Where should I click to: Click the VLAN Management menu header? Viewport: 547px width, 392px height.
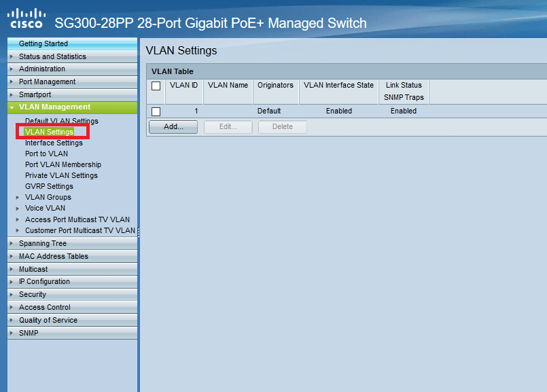pos(72,107)
